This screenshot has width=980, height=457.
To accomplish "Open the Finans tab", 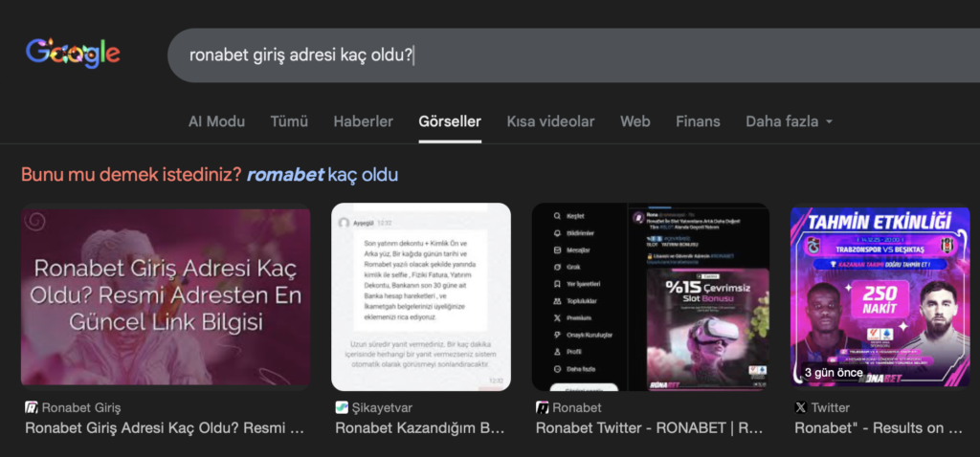I will click(698, 121).
